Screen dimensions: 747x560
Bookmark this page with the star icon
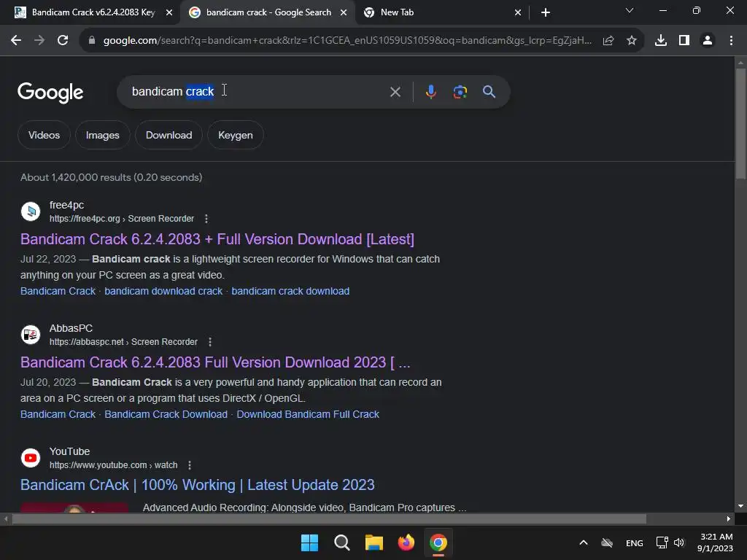[632, 41]
